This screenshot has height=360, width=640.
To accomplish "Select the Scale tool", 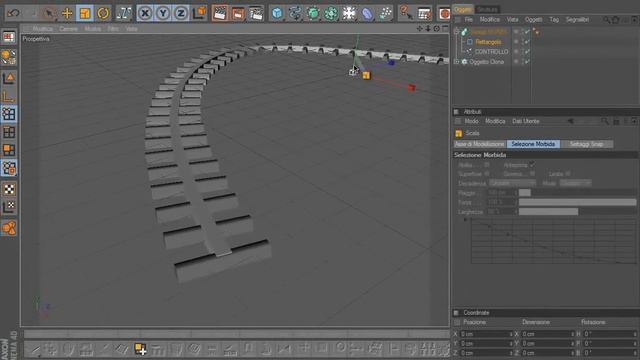I will 85,13.
